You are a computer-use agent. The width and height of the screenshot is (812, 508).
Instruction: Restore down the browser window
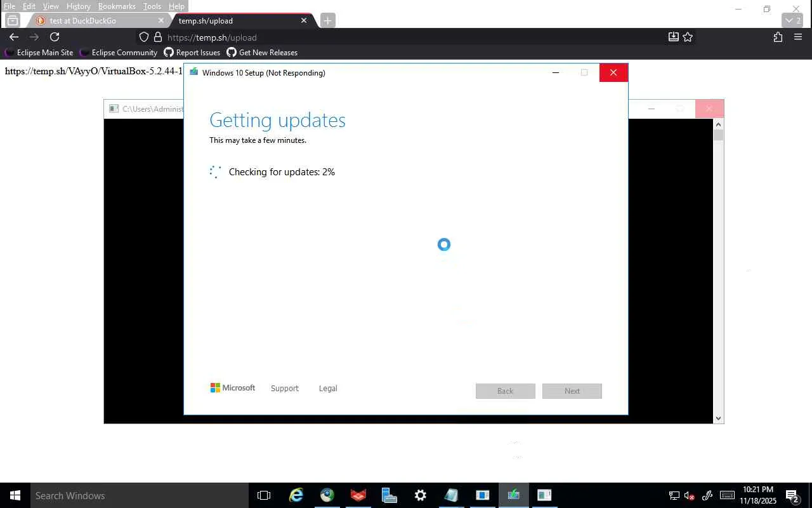(767, 9)
